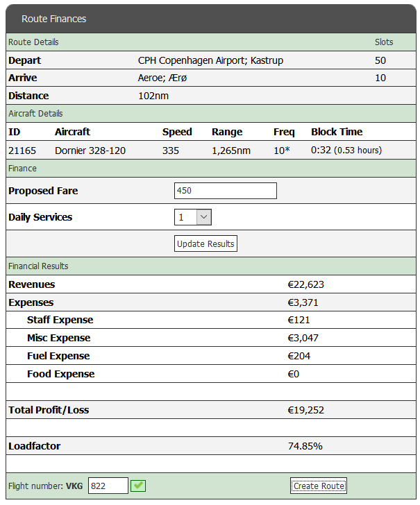Screen dimensions: 420x505
Task: Click the Aeroe arrival airport text
Action: pos(162,78)
